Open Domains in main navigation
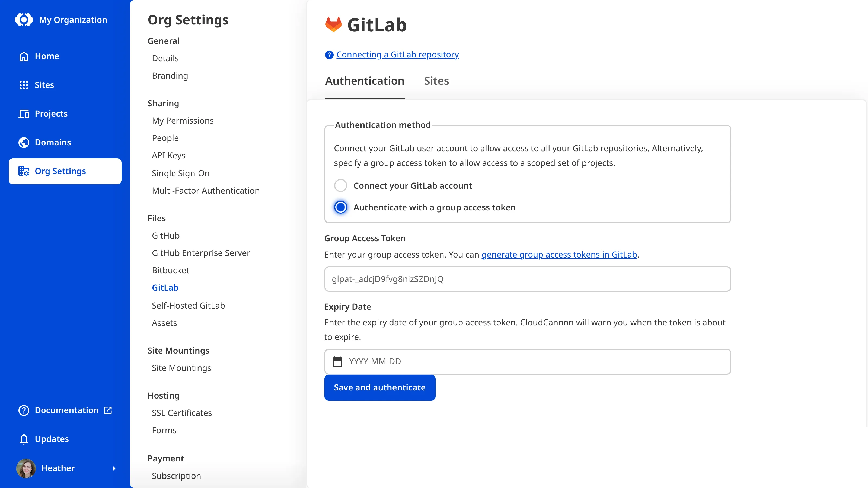The image size is (868, 488). (65, 142)
